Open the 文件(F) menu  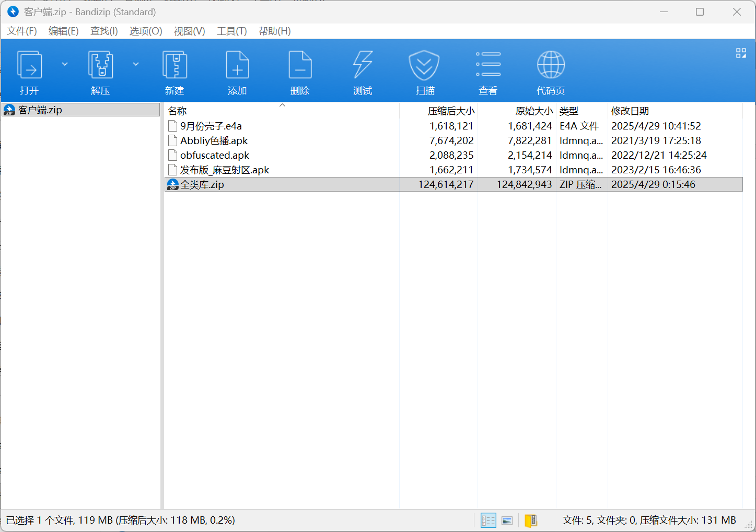pyautogui.click(x=22, y=31)
